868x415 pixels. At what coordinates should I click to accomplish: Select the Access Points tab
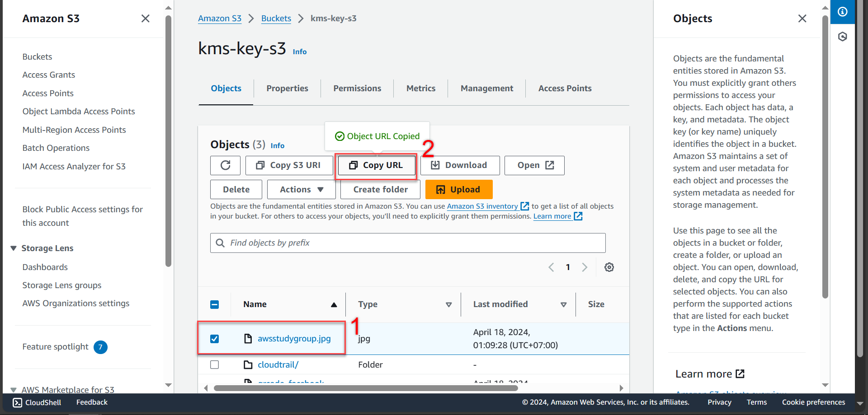[x=565, y=89]
